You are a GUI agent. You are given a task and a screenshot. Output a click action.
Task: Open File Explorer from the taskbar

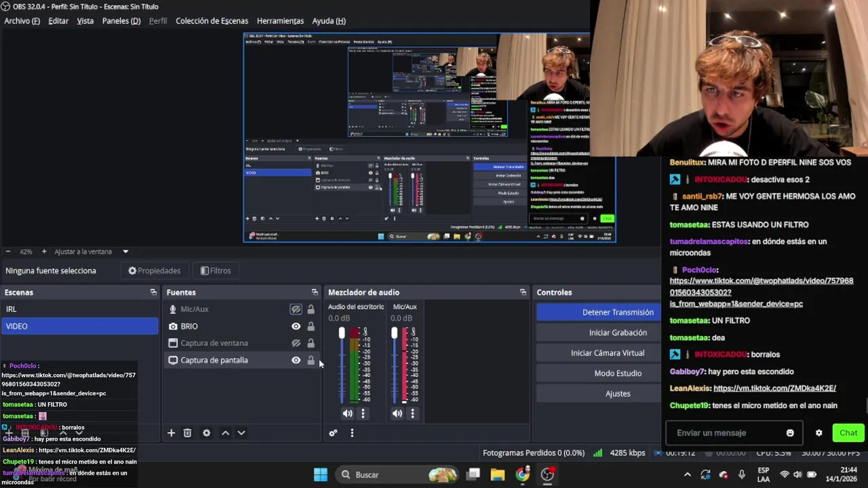[x=498, y=474]
